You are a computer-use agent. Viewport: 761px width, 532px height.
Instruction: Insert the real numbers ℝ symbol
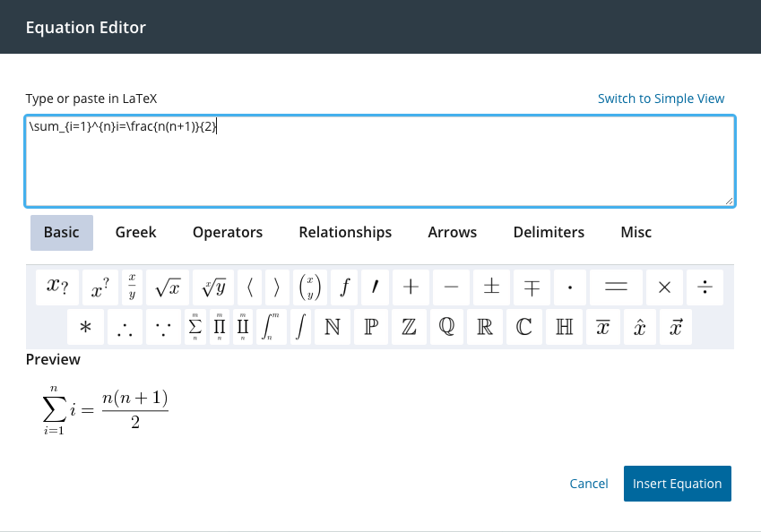click(484, 328)
